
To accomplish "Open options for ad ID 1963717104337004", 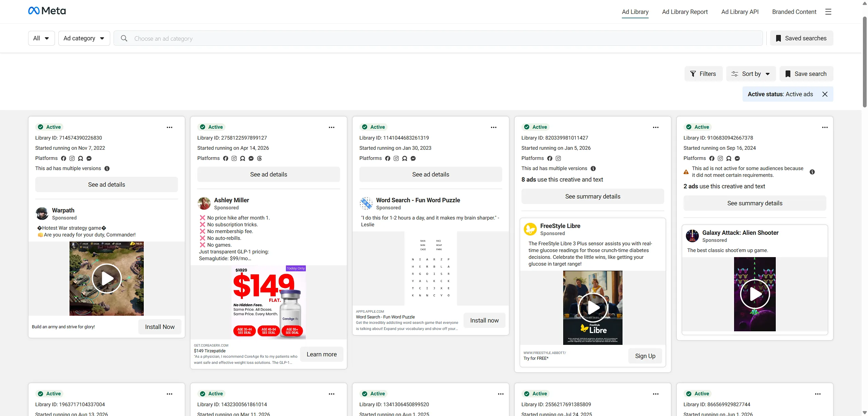I will tap(170, 394).
